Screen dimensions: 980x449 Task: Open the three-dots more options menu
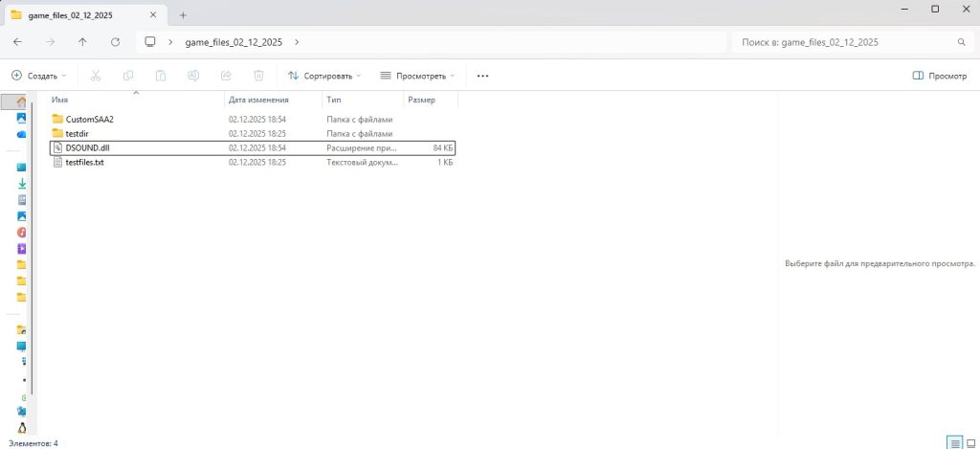[482, 76]
